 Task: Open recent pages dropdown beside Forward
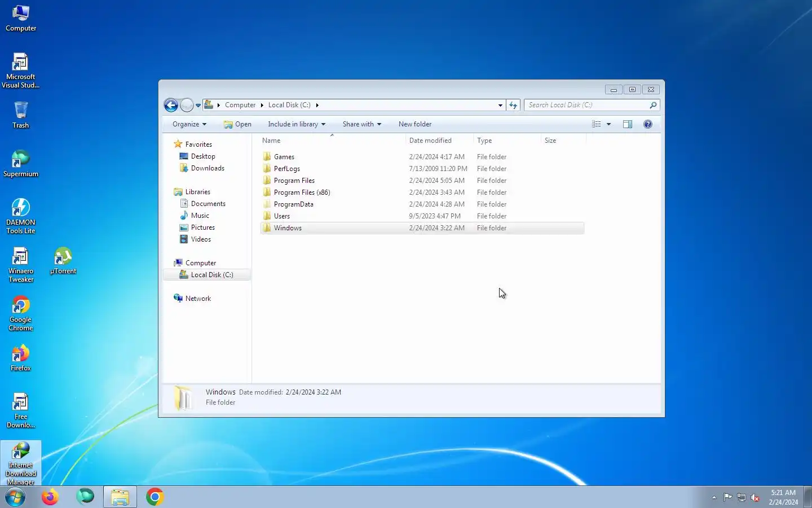point(198,105)
